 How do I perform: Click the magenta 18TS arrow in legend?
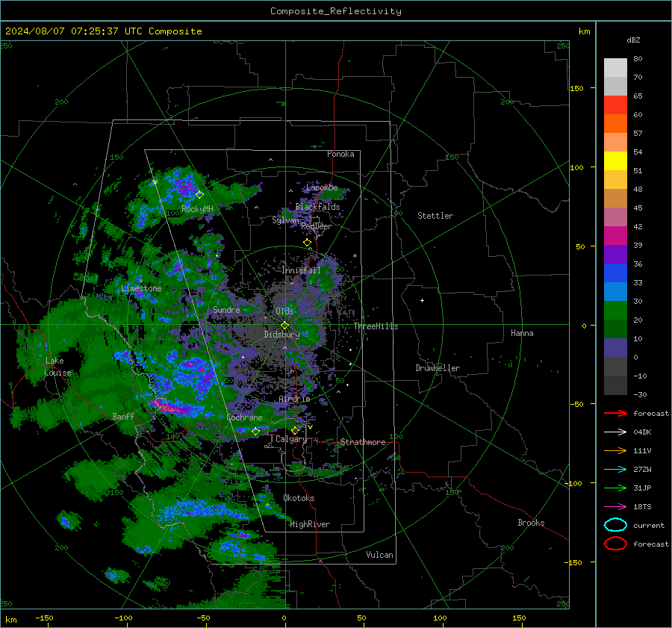click(615, 507)
